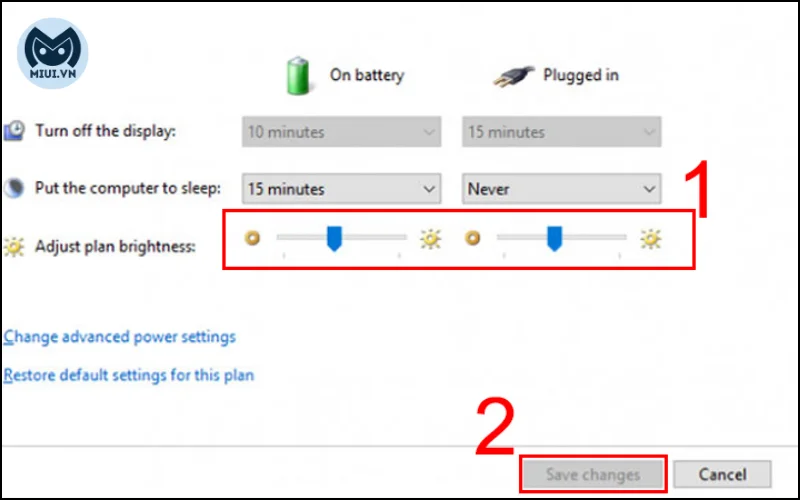This screenshot has height=500, width=800.
Task: Click the dim brightness icon under On battery
Action: pos(252,238)
